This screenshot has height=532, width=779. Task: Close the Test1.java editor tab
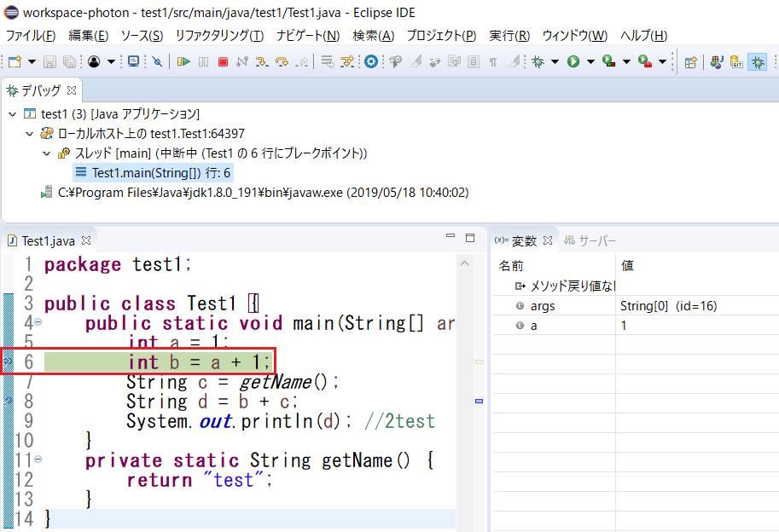(85, 241)
